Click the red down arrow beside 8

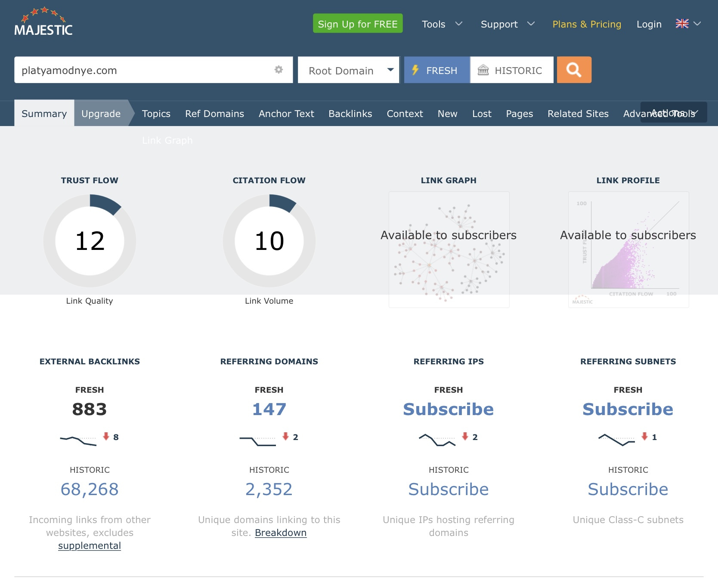click(106, 437)
